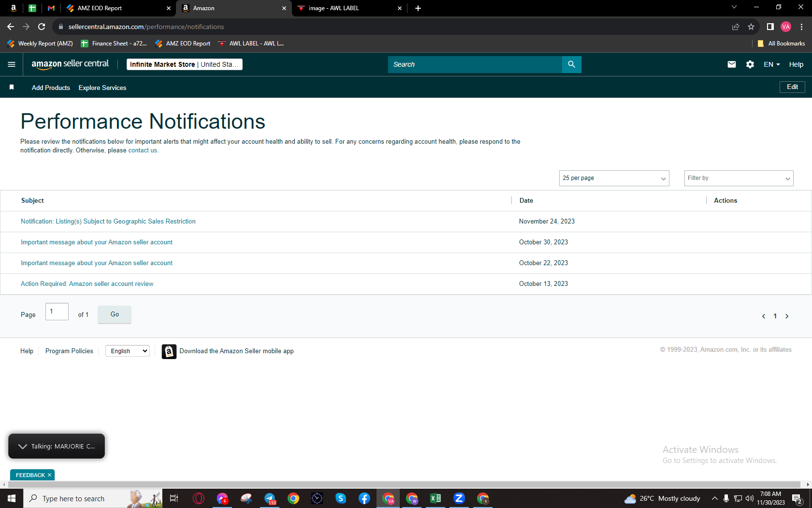
Task: Bookmark this page with star icon
Action: coord(751,27)
